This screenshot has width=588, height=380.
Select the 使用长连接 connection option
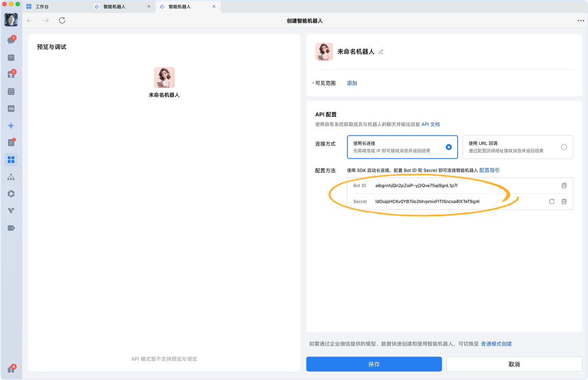click(402, 147)
